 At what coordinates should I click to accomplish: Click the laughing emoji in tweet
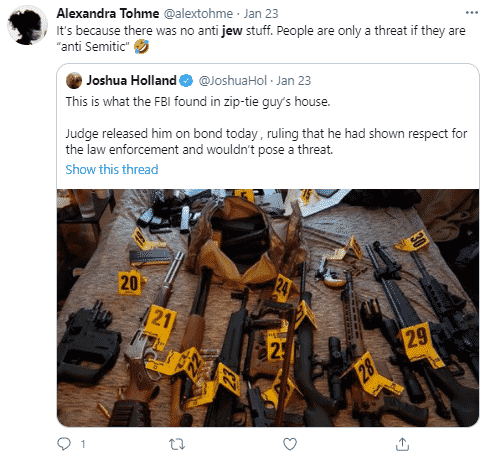[141, 46]
